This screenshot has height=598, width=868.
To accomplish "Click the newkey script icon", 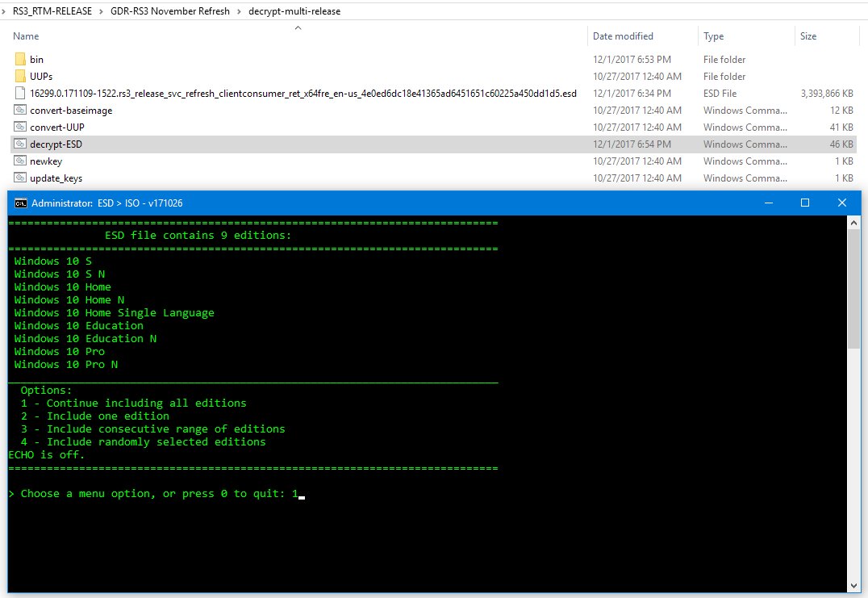I will (20, 161).
